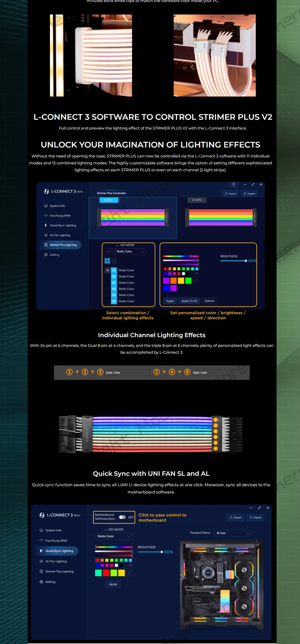Click Export button in lower L-Connect window

tap(235, 518)
